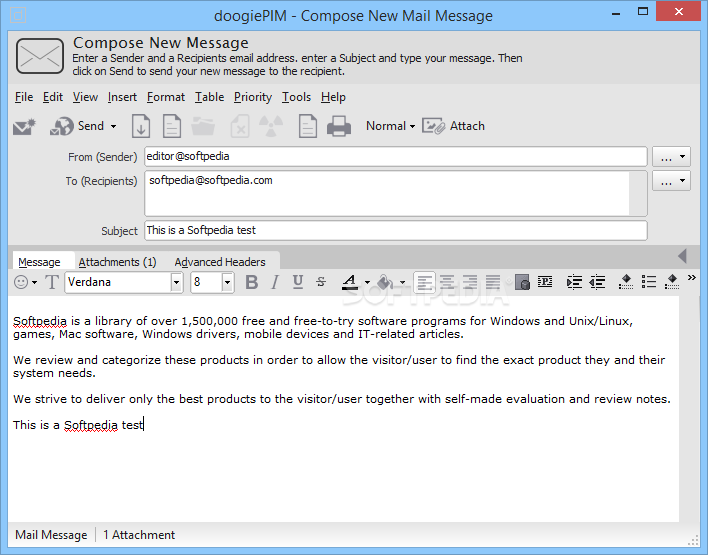Viewport: 708px width, 555px height.
Task: Click the printer icon
Action: [x=339, y=126]
